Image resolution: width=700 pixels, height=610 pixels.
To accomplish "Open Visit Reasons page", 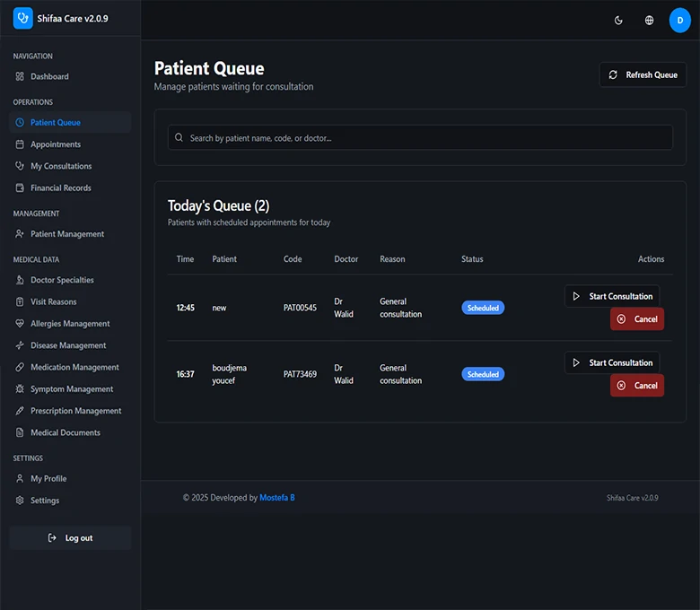I will [x=70, y=301].
